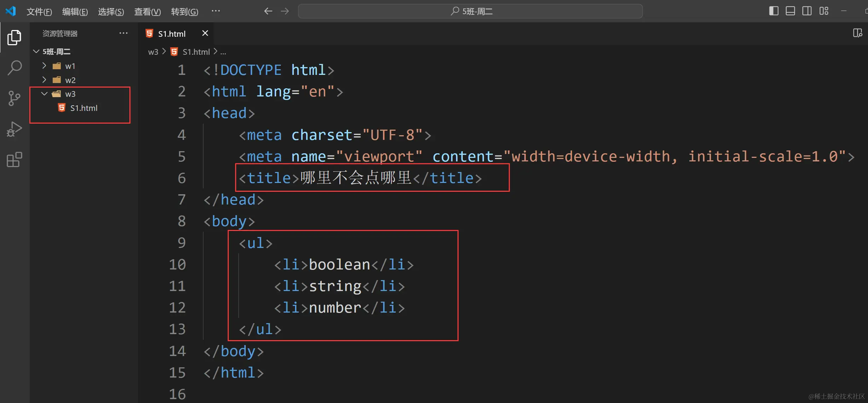
Task: Open the 查看(V) menu
Action: tap(147, 12)
